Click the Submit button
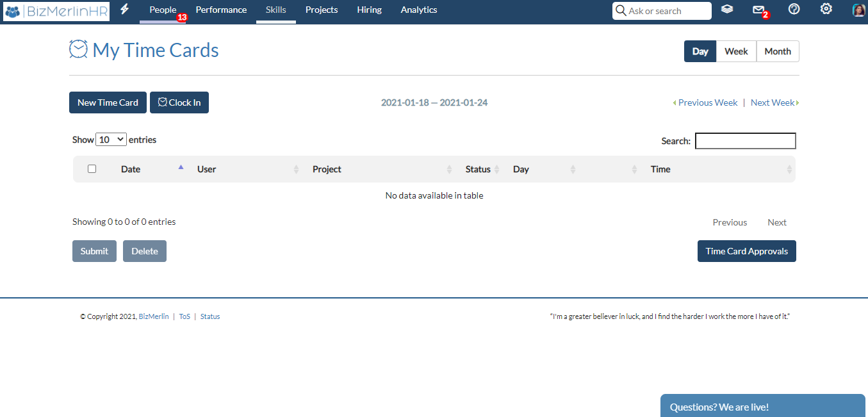The height and width of the screenshot is (417, 868). [x=94, y=251]
